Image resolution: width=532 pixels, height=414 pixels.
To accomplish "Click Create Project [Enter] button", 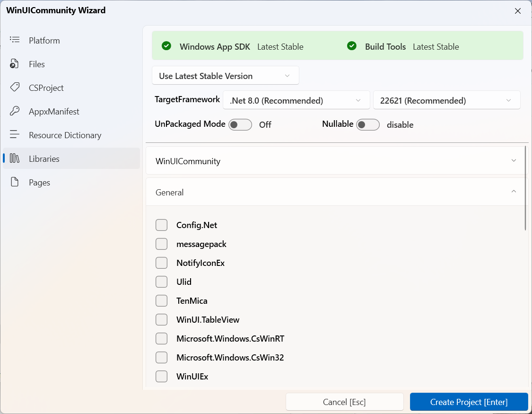I will (469, 402).
